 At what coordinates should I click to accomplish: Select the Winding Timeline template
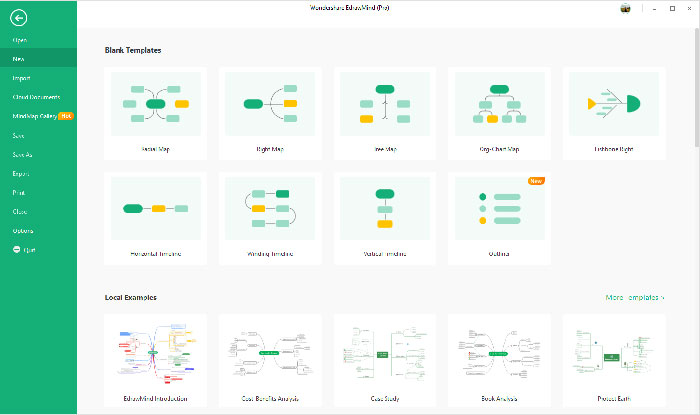pyautogui.click(x=270, y=219)
